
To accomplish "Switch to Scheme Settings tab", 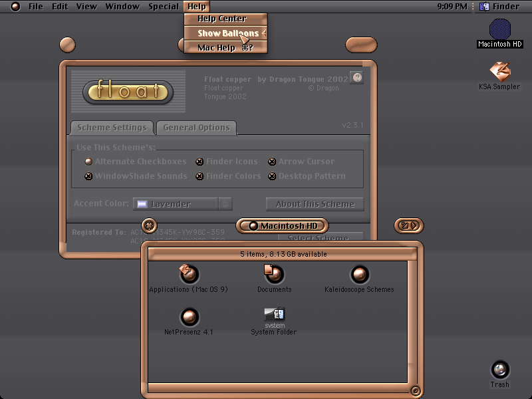I will click(x=112, y=128).
